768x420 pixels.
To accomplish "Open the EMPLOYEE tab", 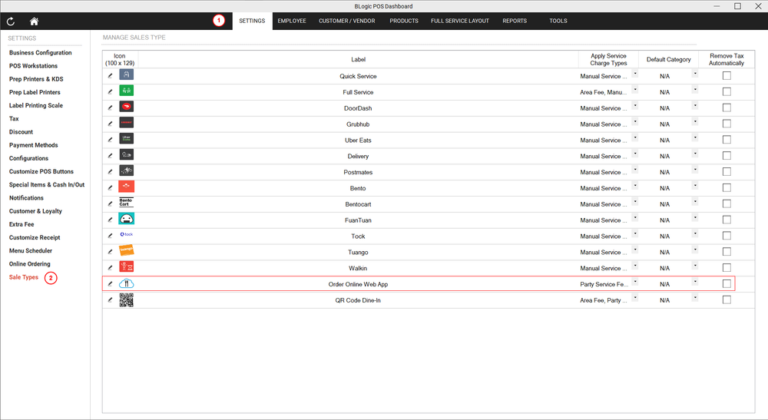I will point(291,21).
